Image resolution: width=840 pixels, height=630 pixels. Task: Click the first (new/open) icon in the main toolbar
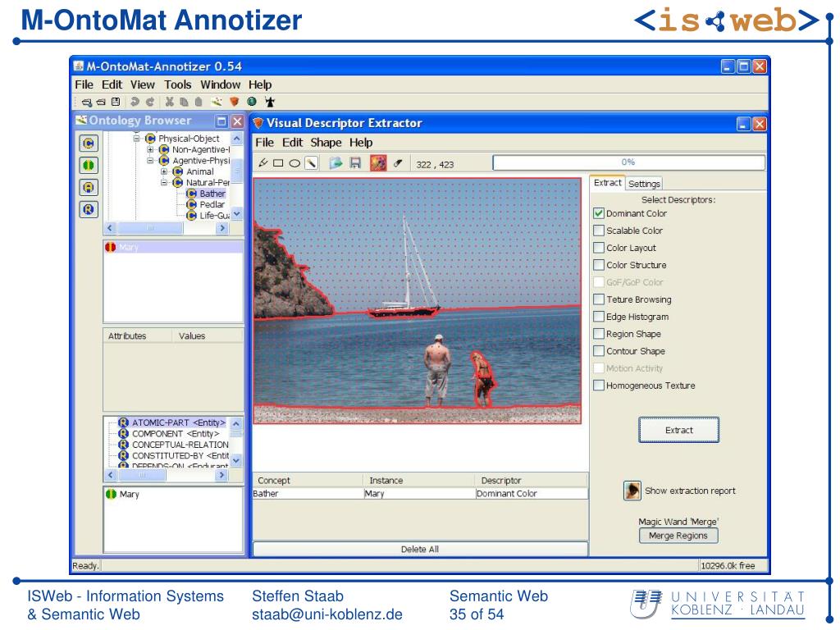86,102
